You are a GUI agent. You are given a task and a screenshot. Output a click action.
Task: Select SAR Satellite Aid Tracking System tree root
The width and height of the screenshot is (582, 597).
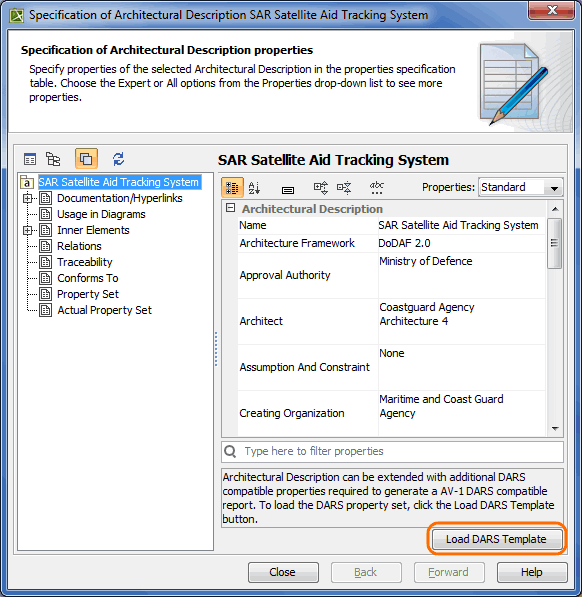pos(119,182)
